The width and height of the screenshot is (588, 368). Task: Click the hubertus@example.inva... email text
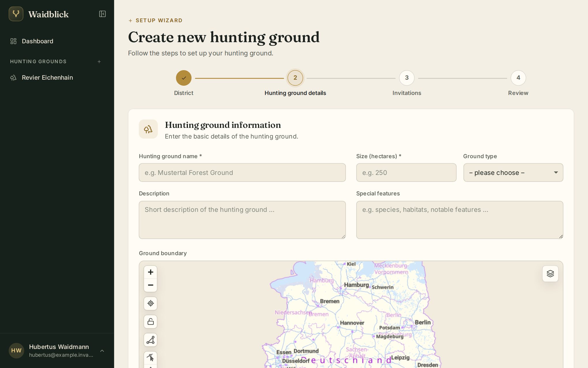point(61,355)
